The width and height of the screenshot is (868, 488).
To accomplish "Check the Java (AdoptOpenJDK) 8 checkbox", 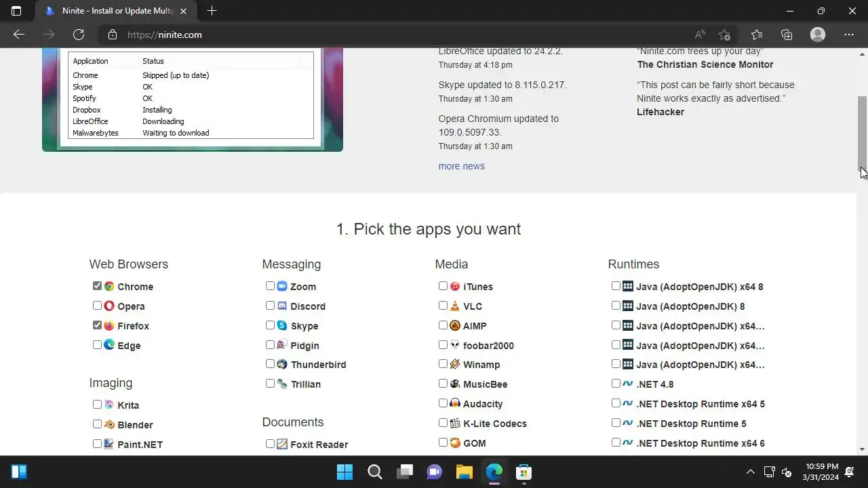I will (x=616, y=306).
